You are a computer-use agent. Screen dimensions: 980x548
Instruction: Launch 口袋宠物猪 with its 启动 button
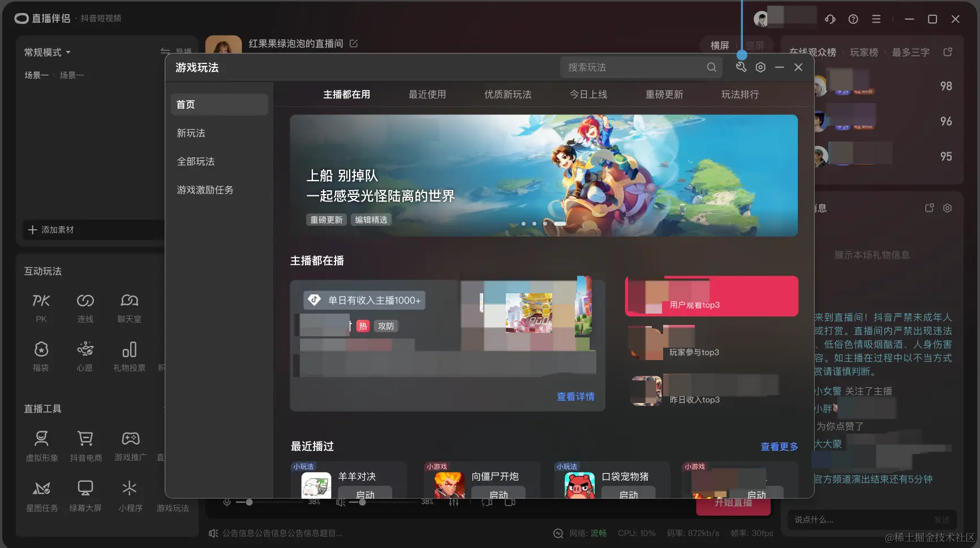coord(629,494)
